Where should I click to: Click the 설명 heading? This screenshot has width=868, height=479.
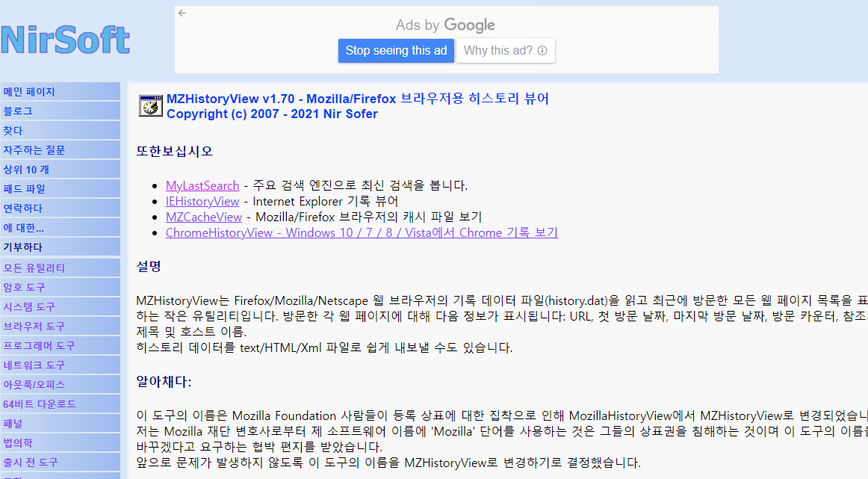point(149,266)
